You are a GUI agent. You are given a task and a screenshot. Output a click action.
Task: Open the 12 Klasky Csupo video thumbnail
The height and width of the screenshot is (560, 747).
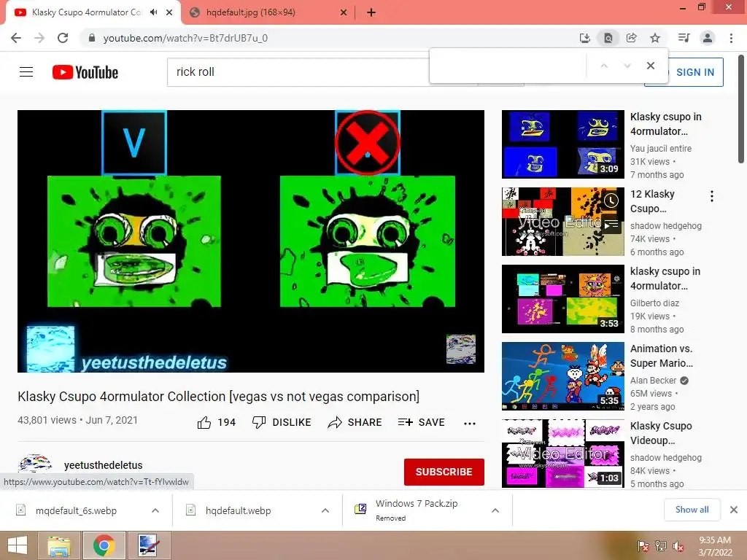[x=562, y=222]
